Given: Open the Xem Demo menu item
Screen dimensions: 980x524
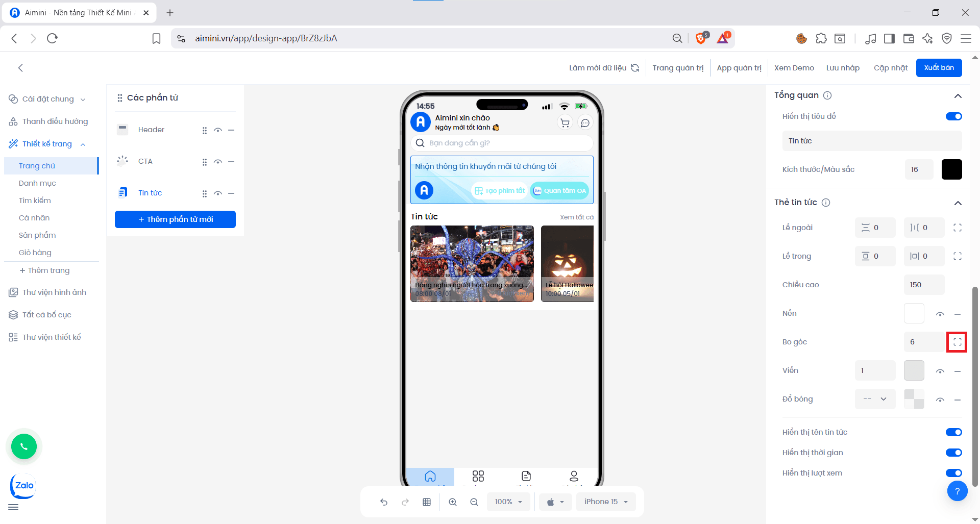Looking at the screenshot, I should click(794, 67).
